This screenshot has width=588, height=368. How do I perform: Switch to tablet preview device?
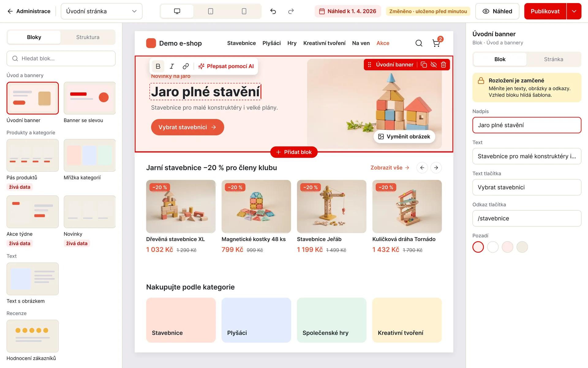coord(210,11)
